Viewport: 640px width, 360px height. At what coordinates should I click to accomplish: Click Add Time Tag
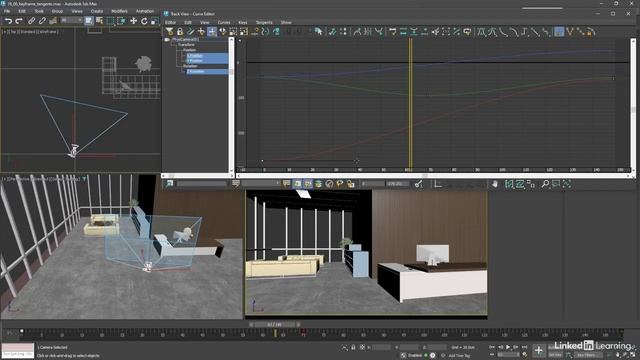(459, 356)
